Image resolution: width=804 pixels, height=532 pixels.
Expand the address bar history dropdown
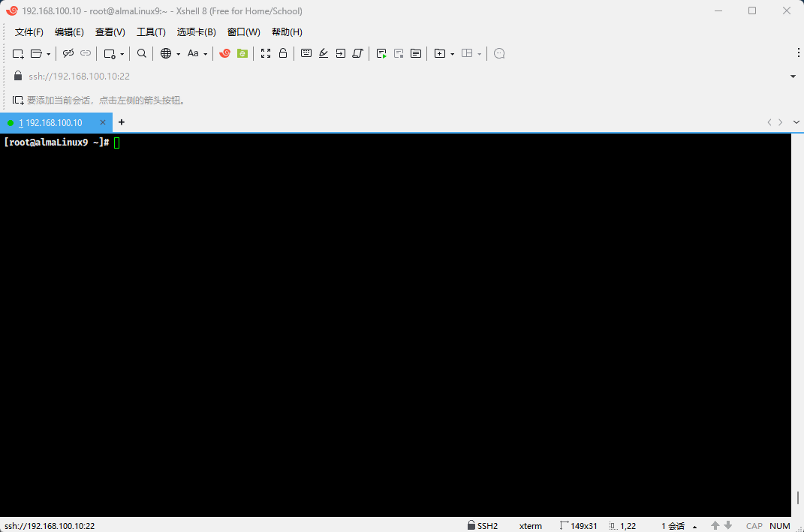(x=793, y=77)
